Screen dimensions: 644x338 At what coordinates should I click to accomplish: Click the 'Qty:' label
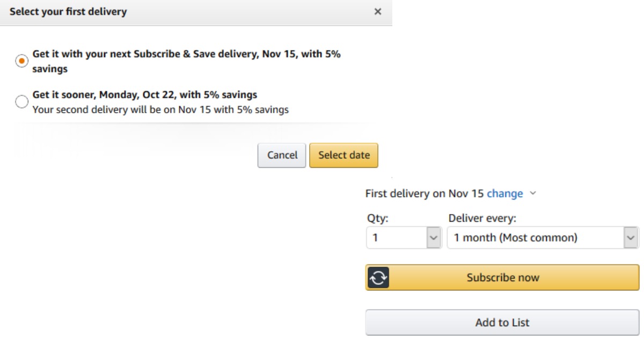(377, 218)
